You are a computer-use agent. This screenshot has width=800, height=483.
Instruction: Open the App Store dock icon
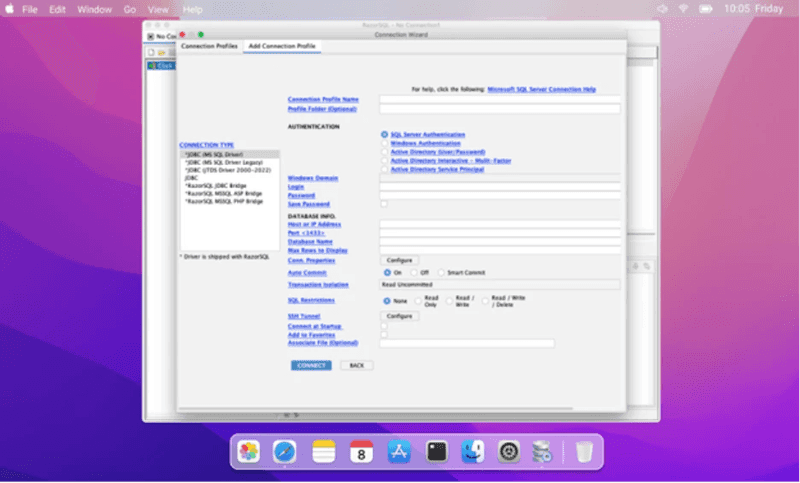pos(399,452)
